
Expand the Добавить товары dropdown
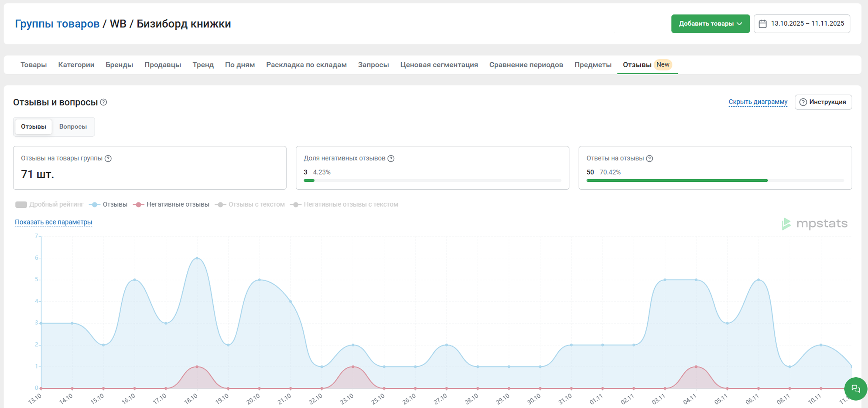[710, 24]
